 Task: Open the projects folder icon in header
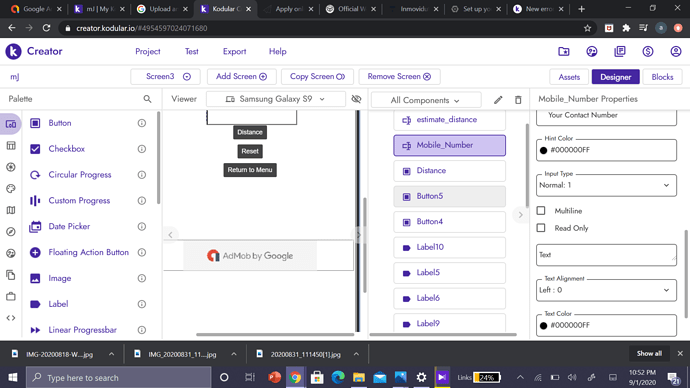tap(564, 51)
